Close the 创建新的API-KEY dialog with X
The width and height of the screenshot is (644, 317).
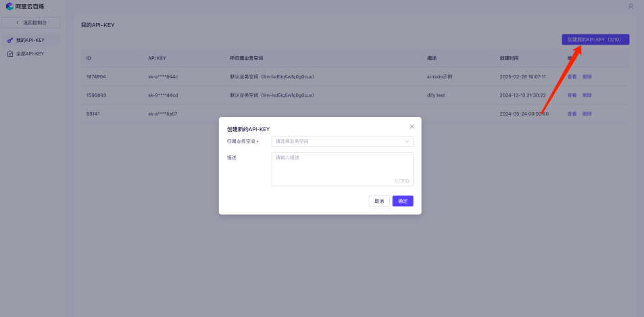pos(412,126)
